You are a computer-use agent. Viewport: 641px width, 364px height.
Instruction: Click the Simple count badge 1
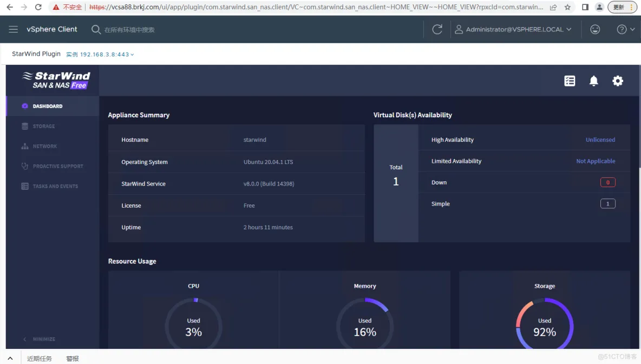coord(607,203)
